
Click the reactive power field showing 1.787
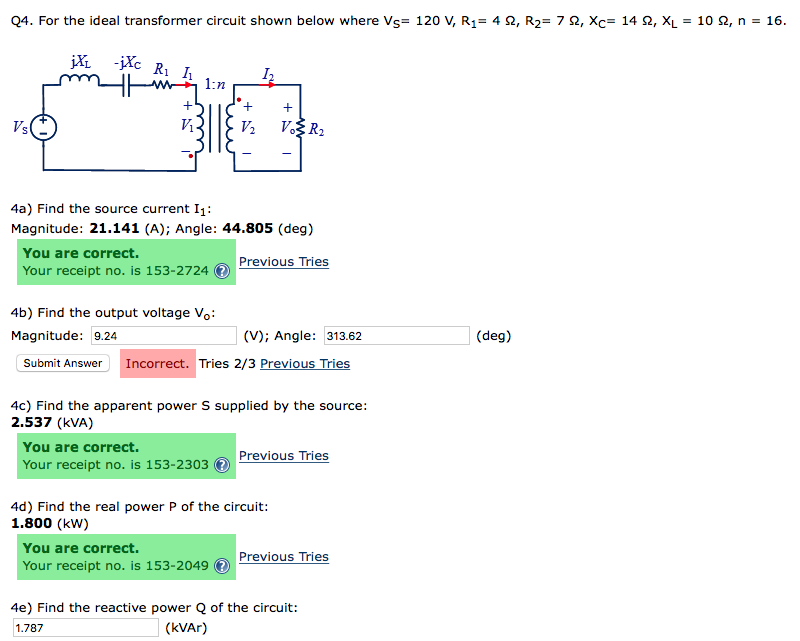85,627
